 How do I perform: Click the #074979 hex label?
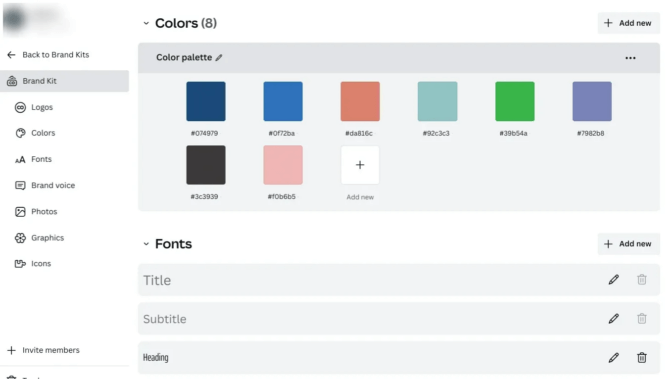[204, 133]
